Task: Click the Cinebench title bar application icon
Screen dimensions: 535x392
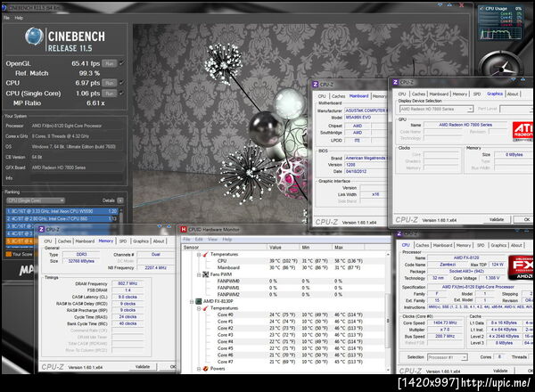Action: tap(4, 7)
